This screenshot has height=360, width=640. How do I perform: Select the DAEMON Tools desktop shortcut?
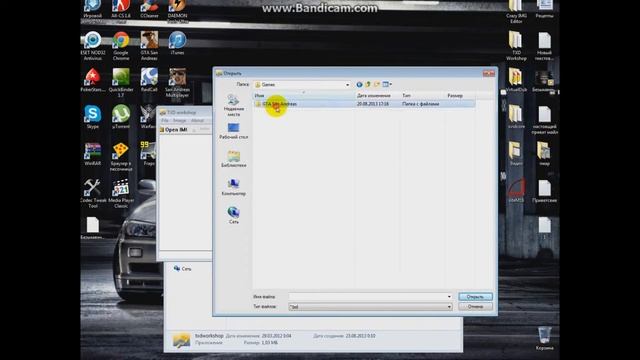pos(177,10)
